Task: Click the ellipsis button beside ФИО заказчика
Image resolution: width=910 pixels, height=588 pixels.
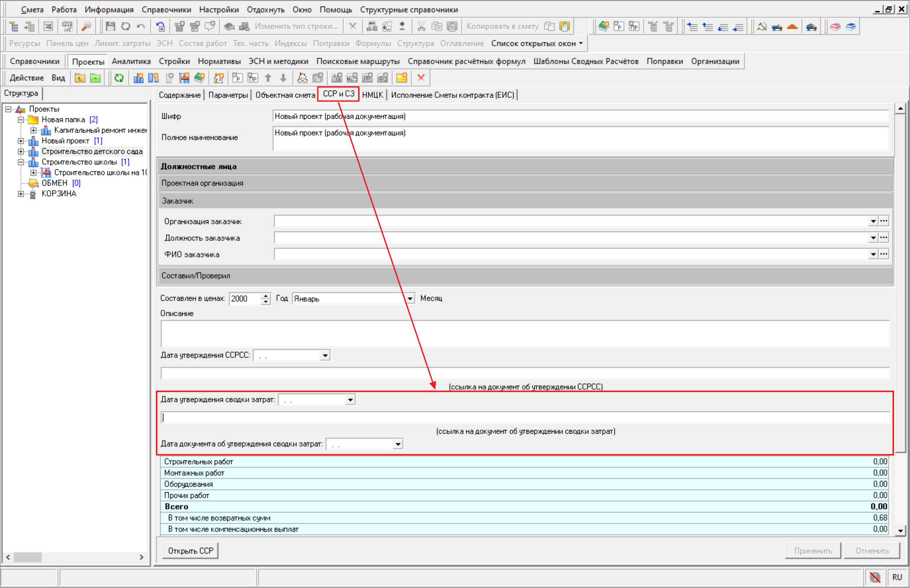Action: [884, 254]
